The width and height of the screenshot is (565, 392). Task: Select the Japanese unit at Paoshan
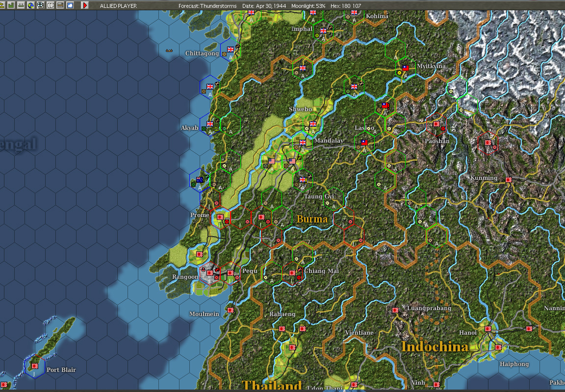[x=437, y=124]
